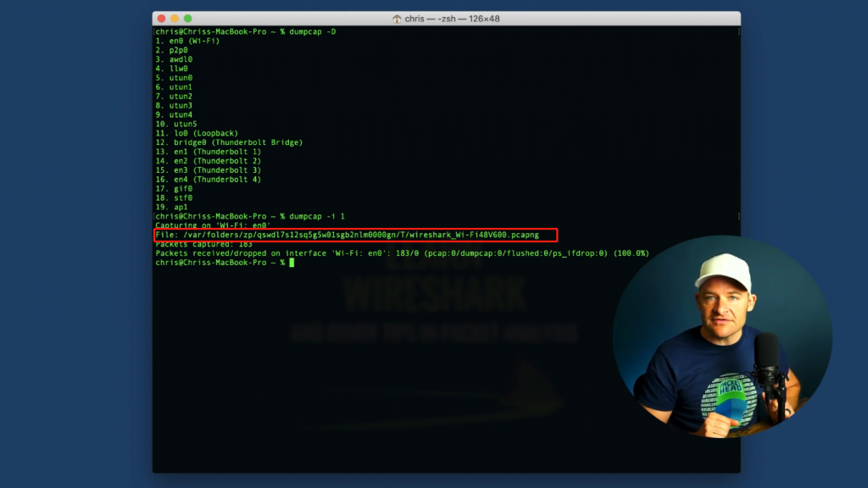This screenshot has height=488, width=868.
Task: Click the 'dumpcap -i 1' command line
Action: tap(250, 216)
